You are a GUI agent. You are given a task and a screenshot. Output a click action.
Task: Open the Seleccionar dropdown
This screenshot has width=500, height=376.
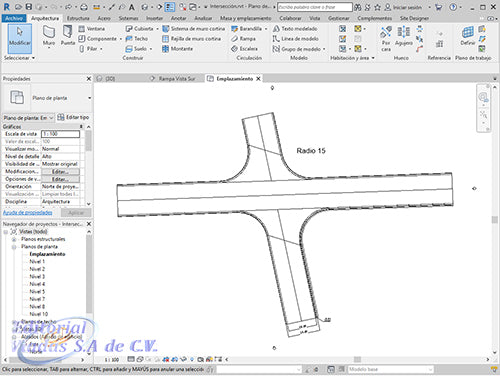pyautogui.click(x=19, y=58)
